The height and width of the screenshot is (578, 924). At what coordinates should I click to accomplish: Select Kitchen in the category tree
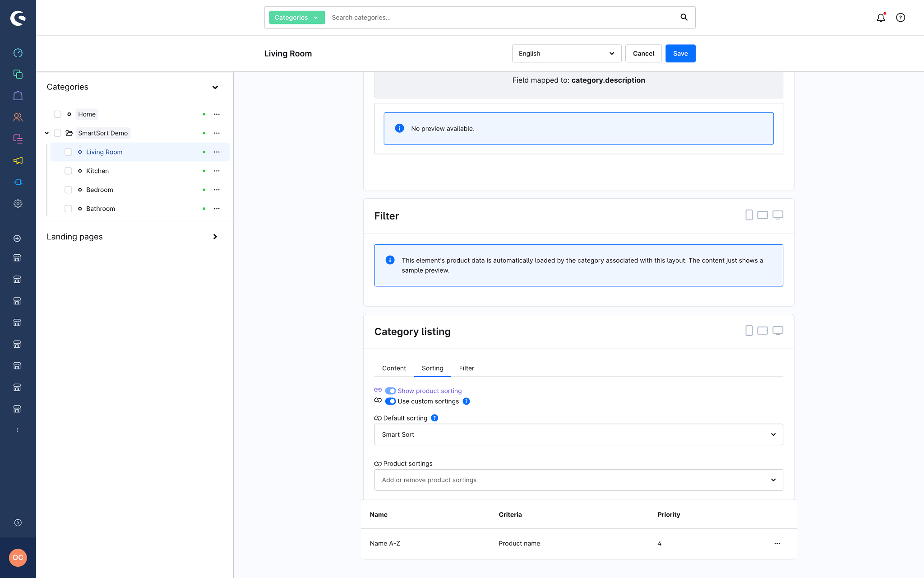97,171
